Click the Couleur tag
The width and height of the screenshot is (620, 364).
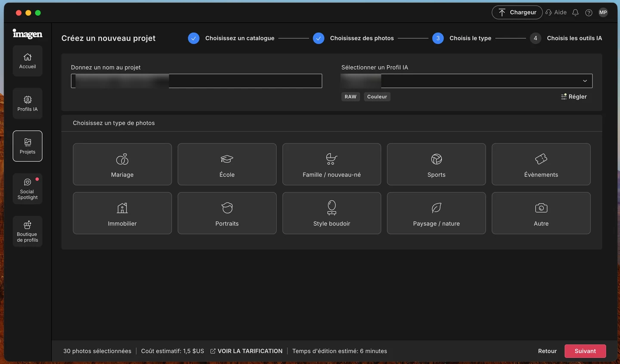pos(377,97)
